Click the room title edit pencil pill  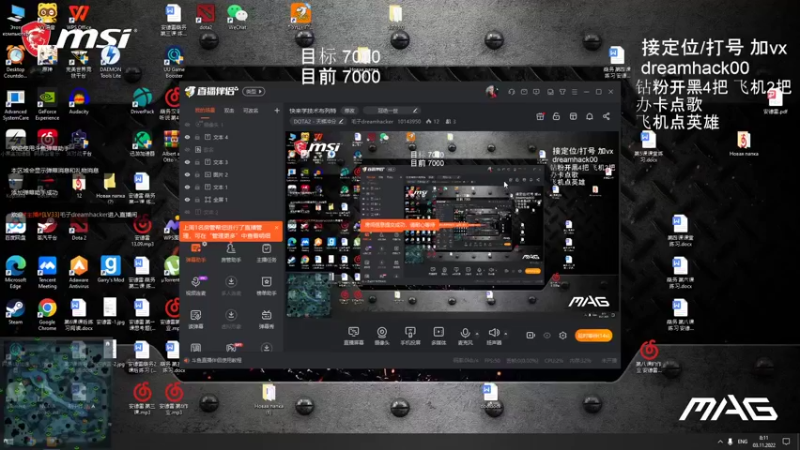coord(392,110)
